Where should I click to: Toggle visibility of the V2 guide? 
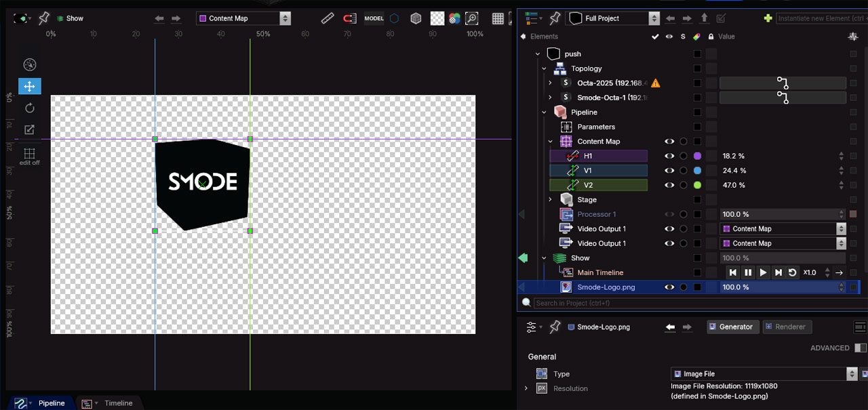(669, 185)
